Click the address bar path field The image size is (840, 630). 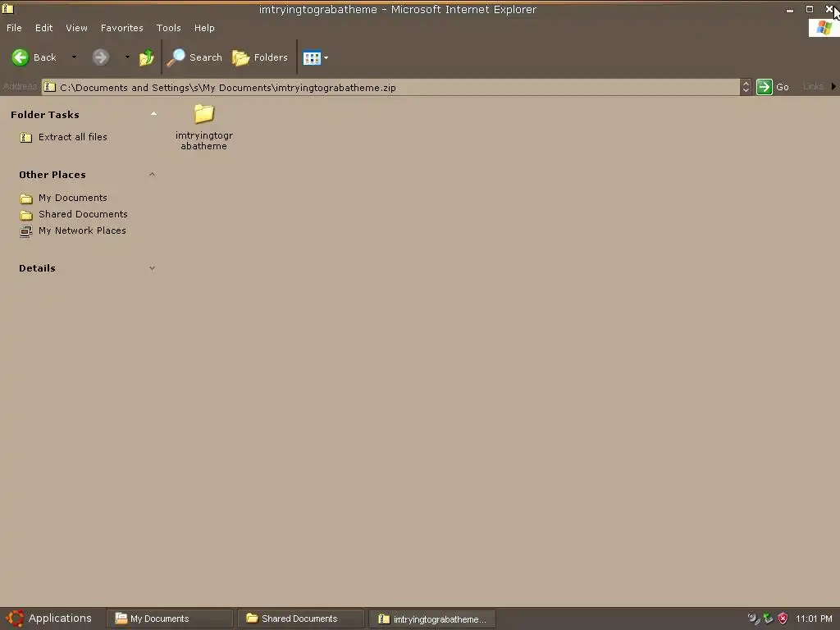click(391, 87)
